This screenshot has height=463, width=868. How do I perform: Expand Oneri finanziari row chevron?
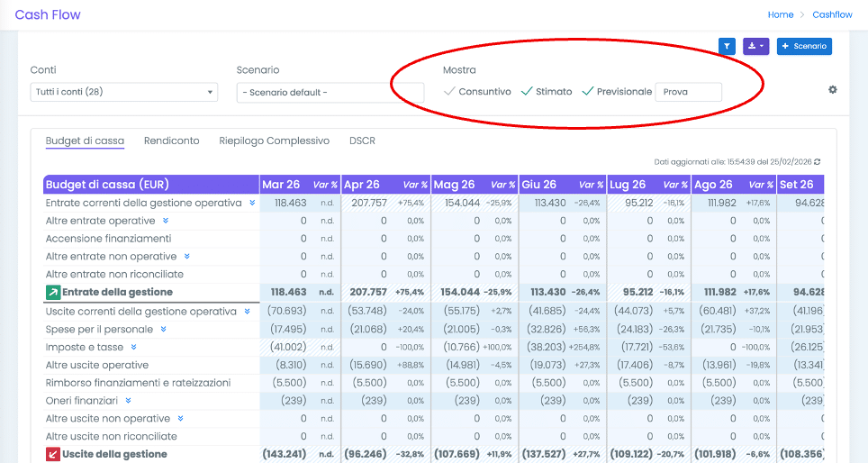coord(129,401)
